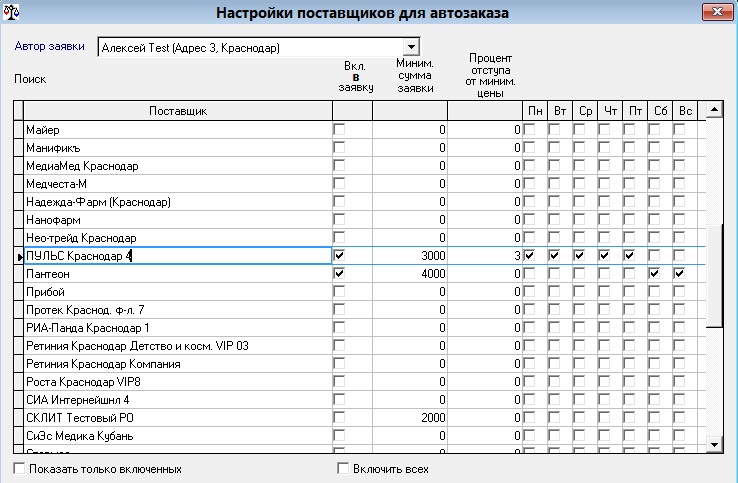Check the 'Включить всех' checkbox
The image size is (738, 483).
coord(344,468)
